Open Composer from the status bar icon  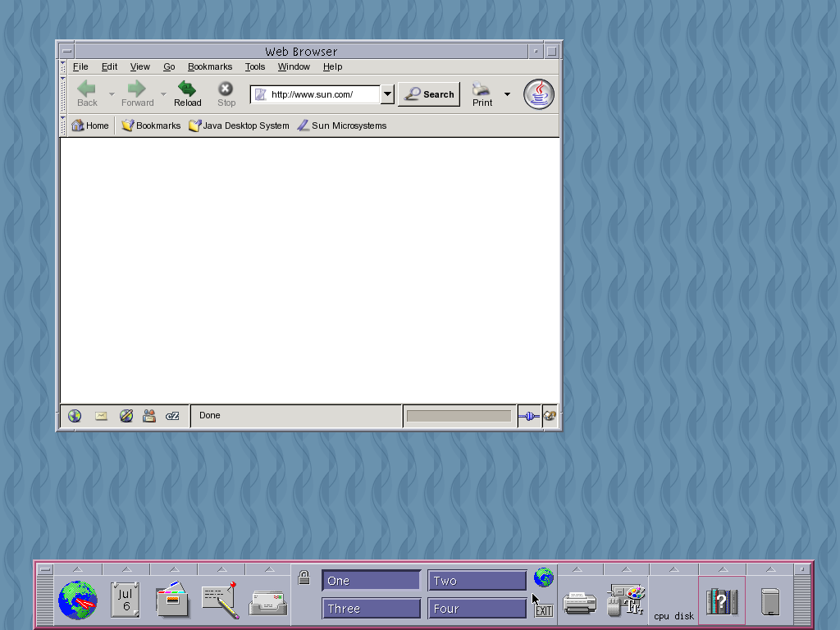point(126,416)
